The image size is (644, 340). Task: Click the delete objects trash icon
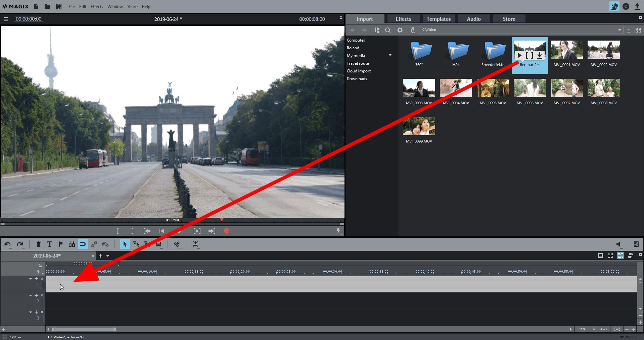pyautogui.click(x=38, y=244)
